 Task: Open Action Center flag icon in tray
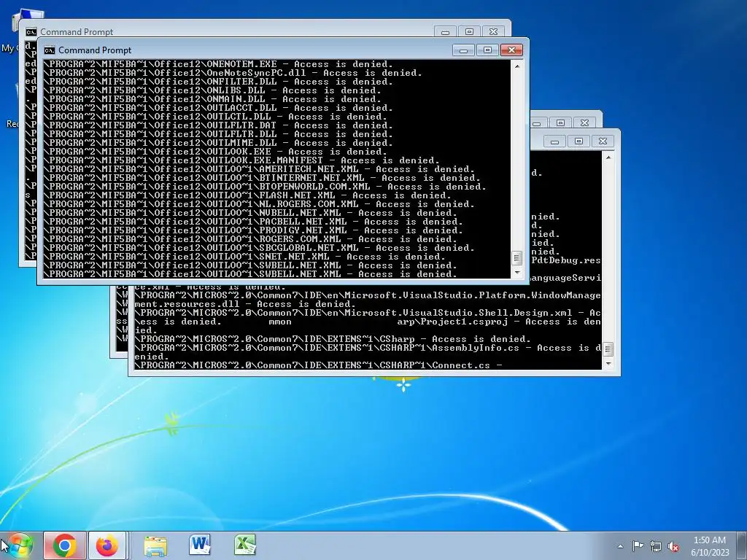click(638, 546)
